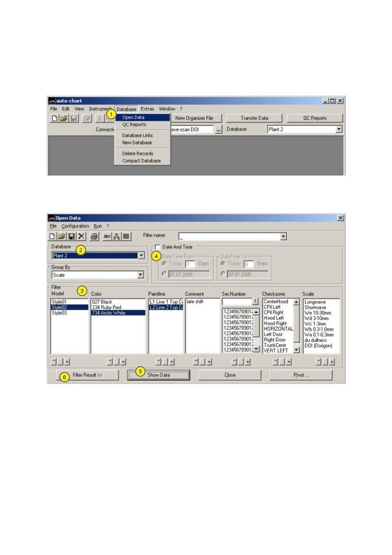Select the date radio in Date Time From
392x555 pixels.
[x=164, y=274]
